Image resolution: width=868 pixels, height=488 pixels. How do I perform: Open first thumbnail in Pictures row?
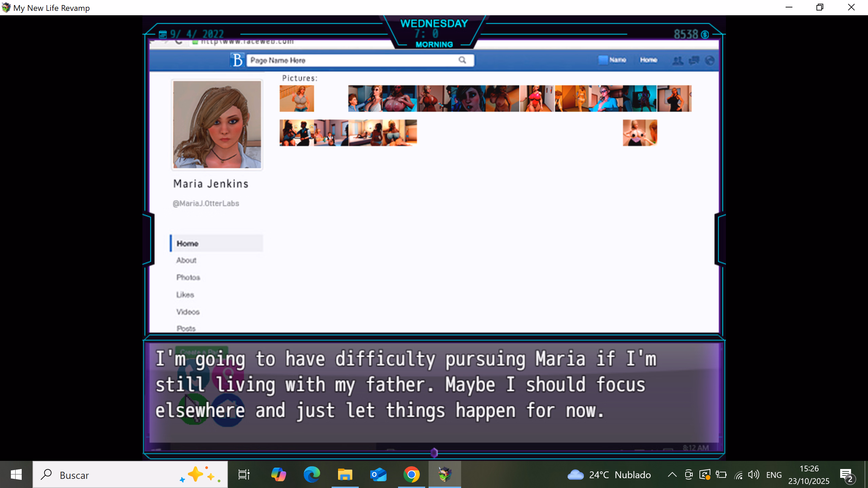(297, 99)
